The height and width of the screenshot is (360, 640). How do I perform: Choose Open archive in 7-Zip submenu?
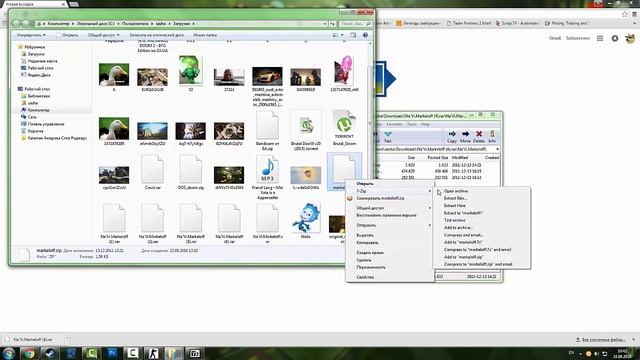tap(456, 191)
